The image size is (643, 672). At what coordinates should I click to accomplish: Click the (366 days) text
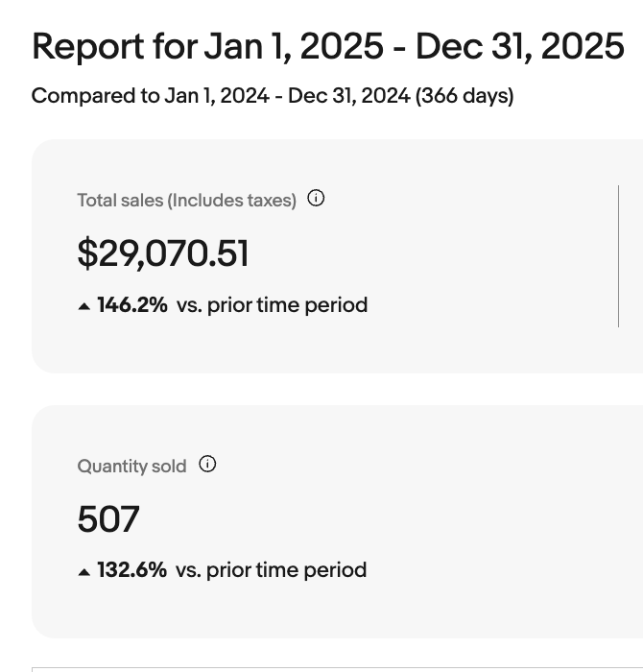coord(464,96)
